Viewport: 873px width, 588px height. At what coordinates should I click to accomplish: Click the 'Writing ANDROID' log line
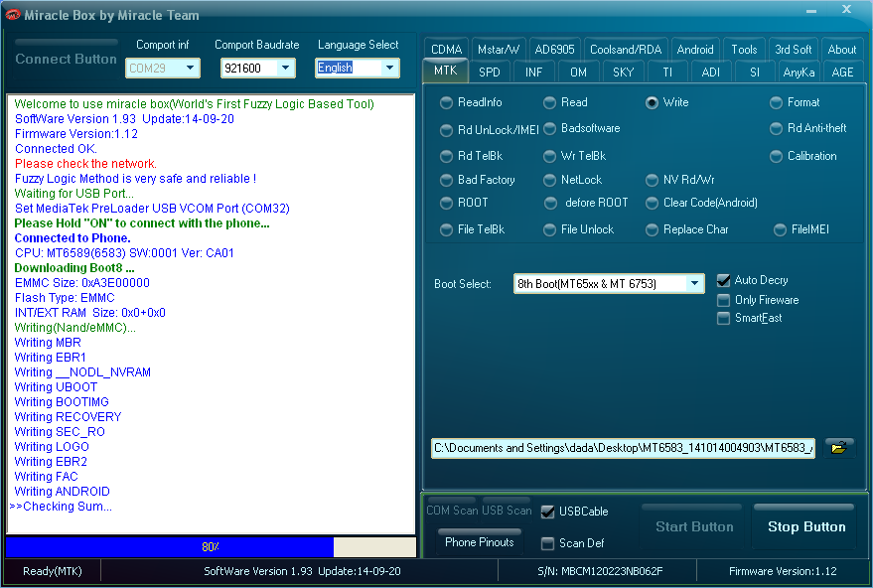[63, 491]
